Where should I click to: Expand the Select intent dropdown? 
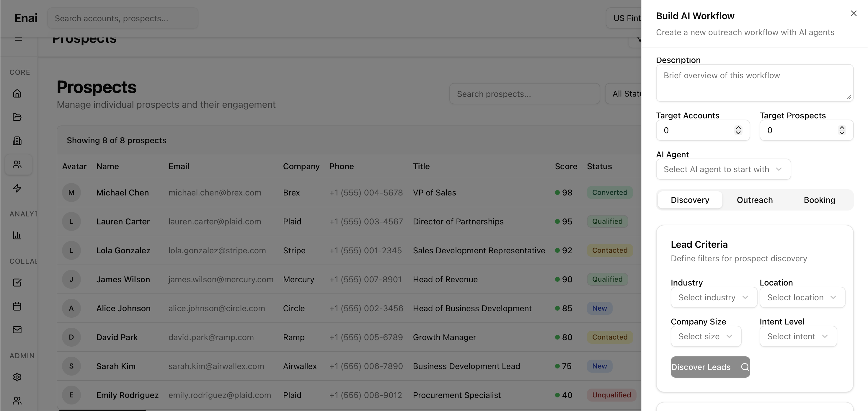[797, 336]
